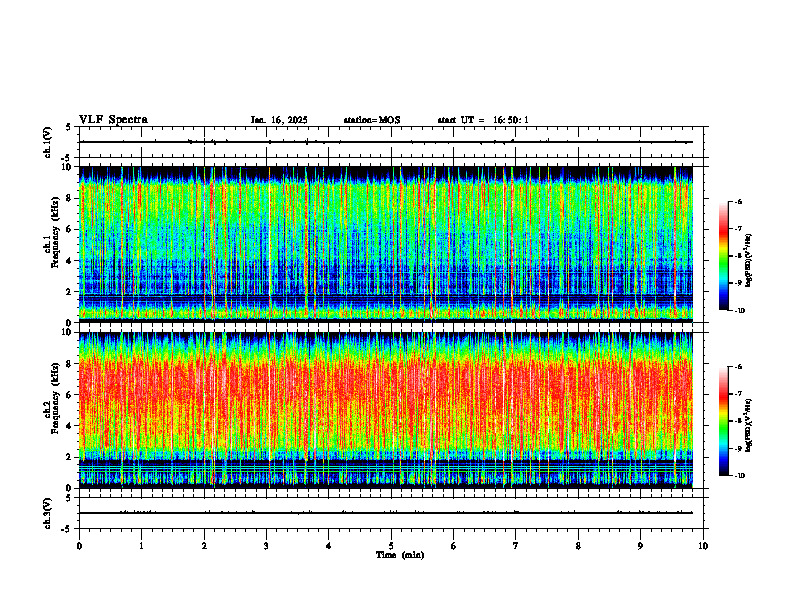Click the "-10" label on ch.2 color bar
The image size is (792, 612).
click(x=739, y=476)
